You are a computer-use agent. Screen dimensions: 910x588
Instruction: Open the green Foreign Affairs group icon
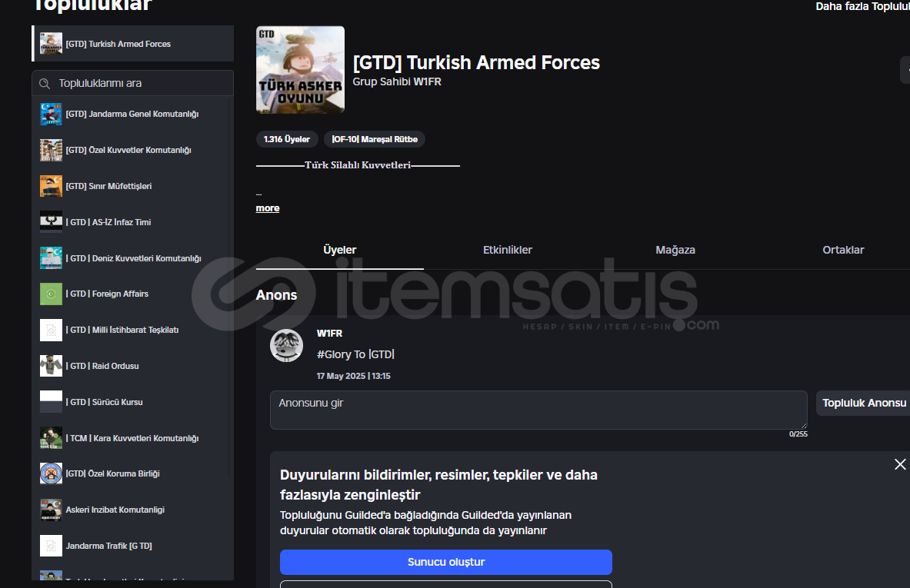(x=51, y=294)
